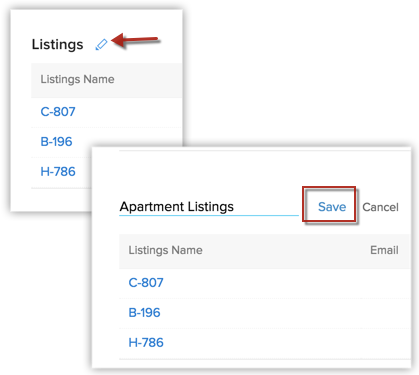
Task: Click the empty Email cell in H-786 row
Action: pos(384,343)
